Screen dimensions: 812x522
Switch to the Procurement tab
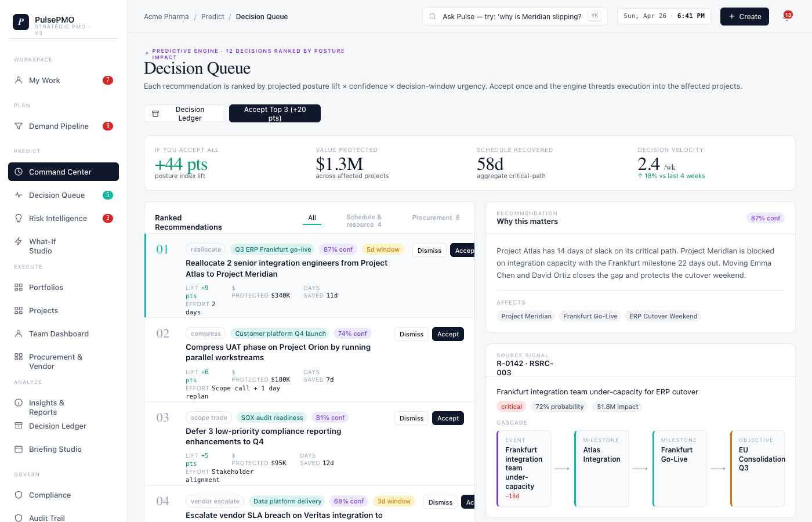click(436, 218)
